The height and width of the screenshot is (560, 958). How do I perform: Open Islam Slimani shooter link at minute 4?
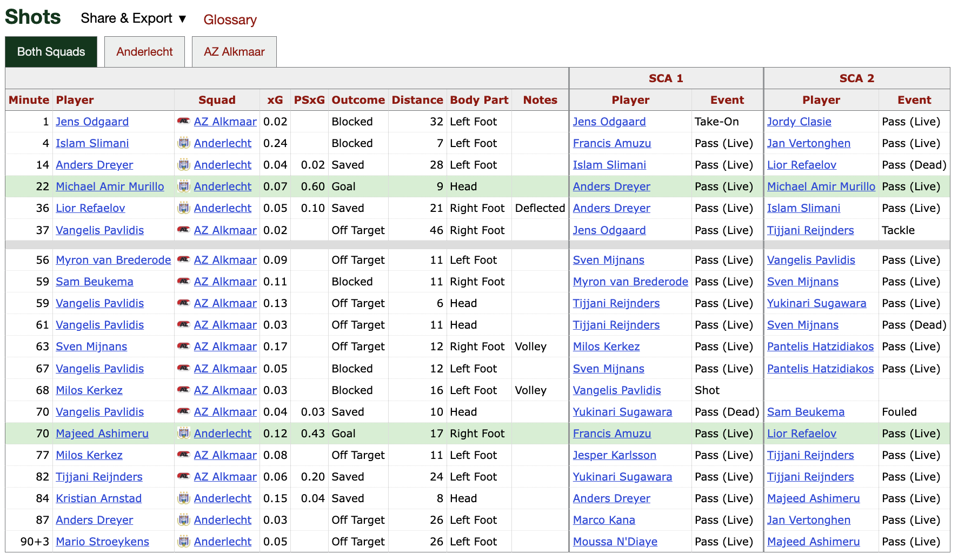point(92,143)
